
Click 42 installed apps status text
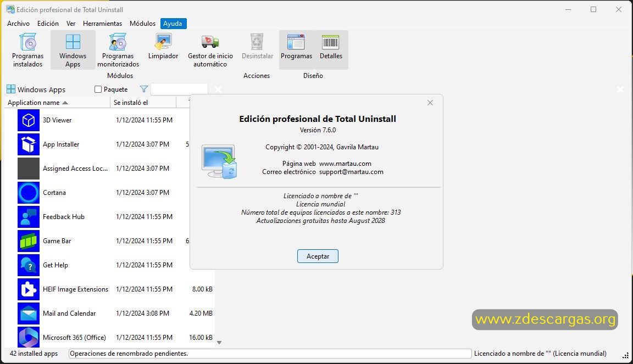[34, 354]
